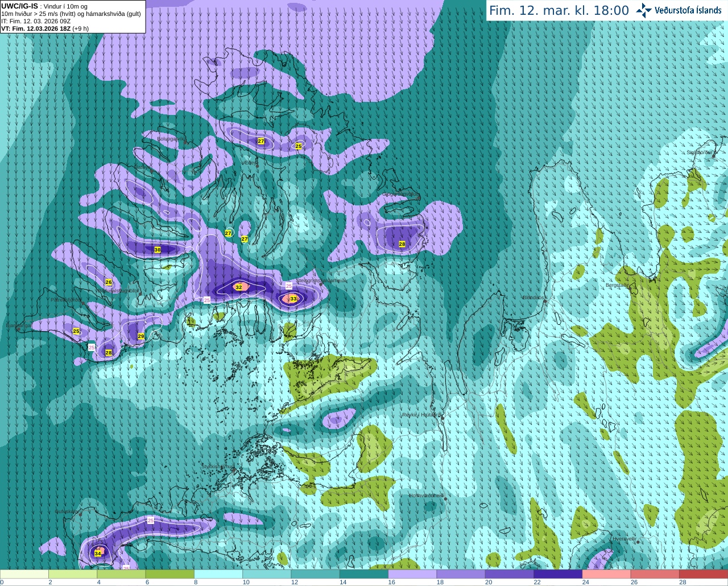728x586 pixels.
Task: Click the Hveravellir place label
Action: pos(624,538)
